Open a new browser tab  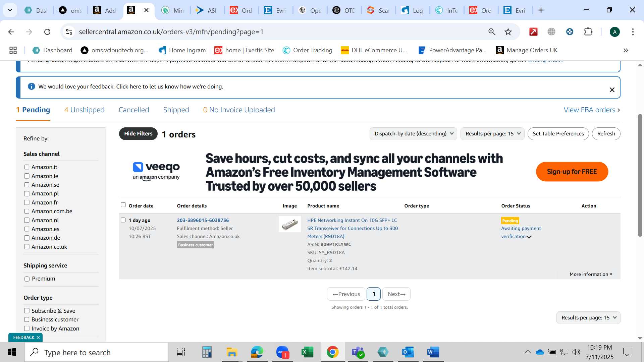[x=541, y=10]
